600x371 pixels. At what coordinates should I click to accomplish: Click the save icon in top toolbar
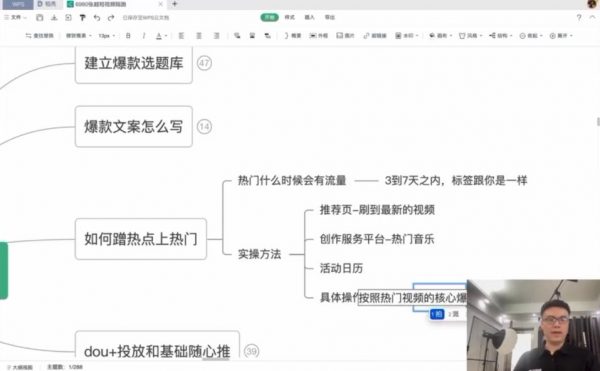click(39, 18)
